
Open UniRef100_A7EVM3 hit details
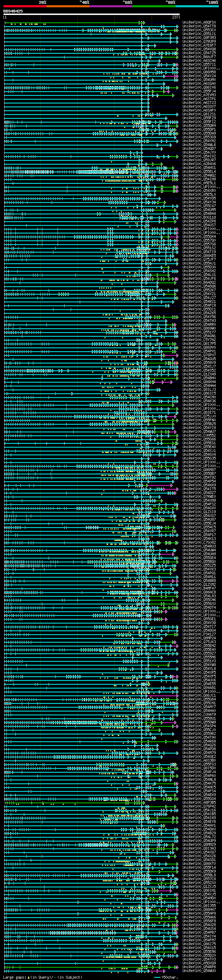tap(199, 95)
